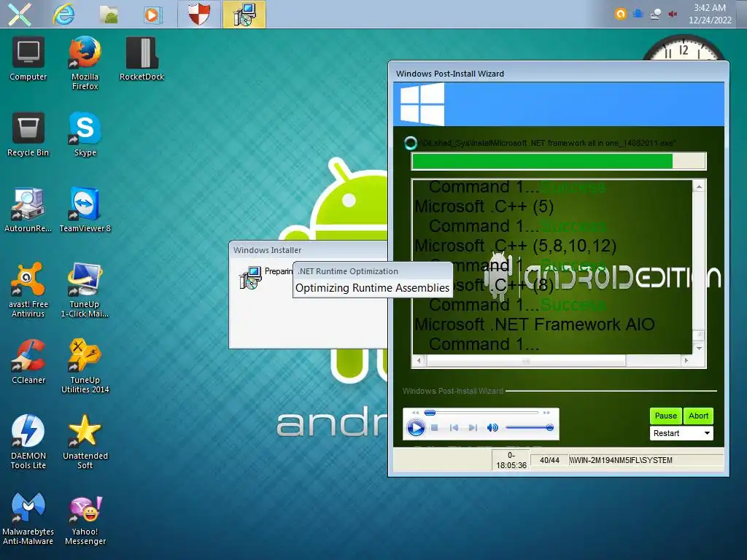Click the avast tray icon

(x=620, y=14)
